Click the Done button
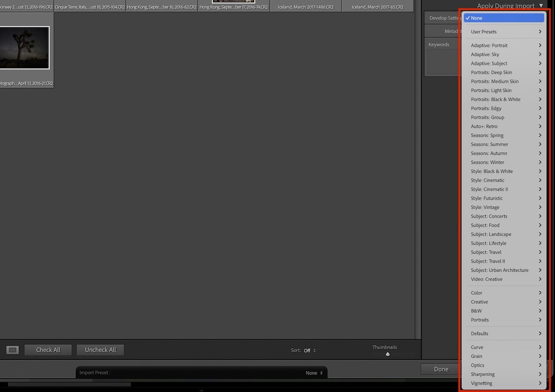Viewport: 555px width, 392px height. (440, 369)
